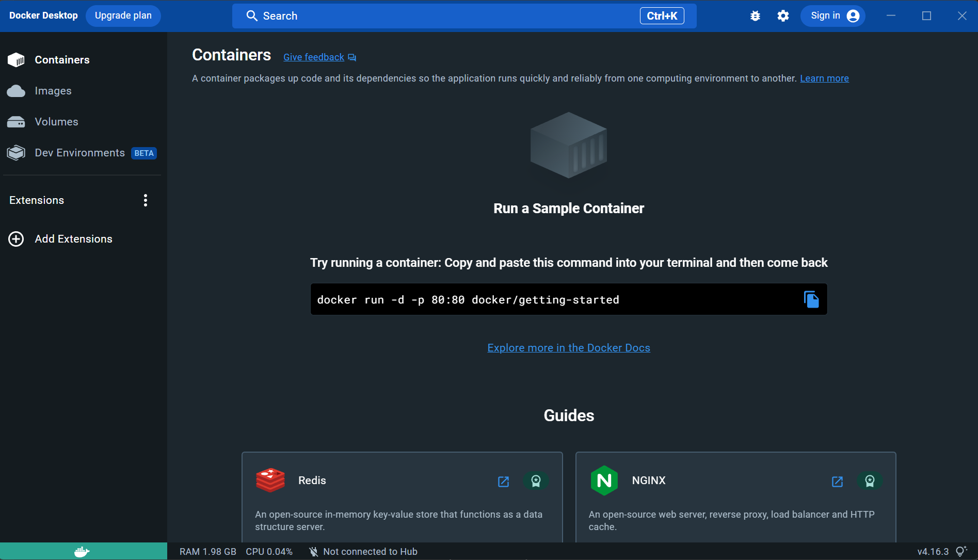Click the disconnected plug icon
Image resolution: width=978 pixels, height=560 pixels.
tap(313, 552)
